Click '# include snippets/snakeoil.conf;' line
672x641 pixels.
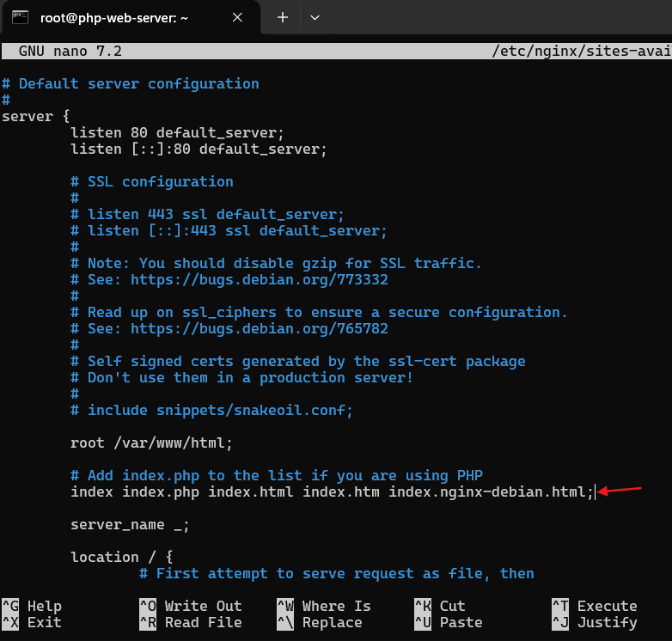pyautogui.click(x=211, y=410)
